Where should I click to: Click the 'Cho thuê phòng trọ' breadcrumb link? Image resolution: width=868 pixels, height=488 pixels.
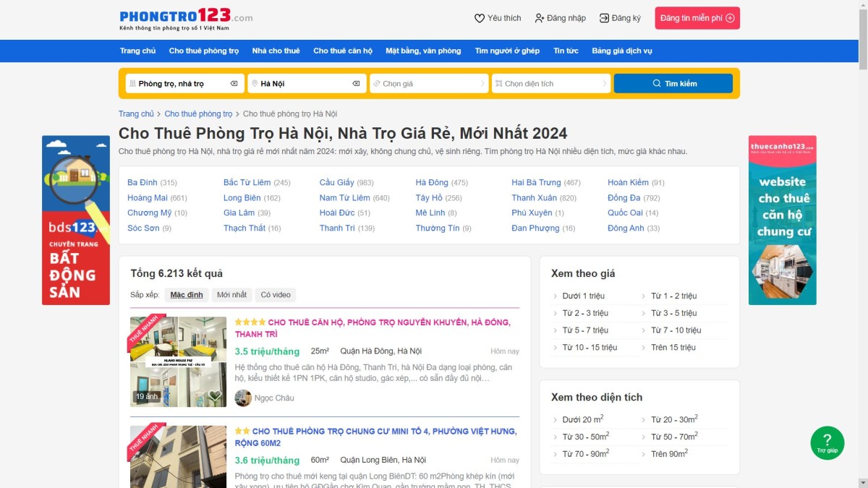coord(198,114)
